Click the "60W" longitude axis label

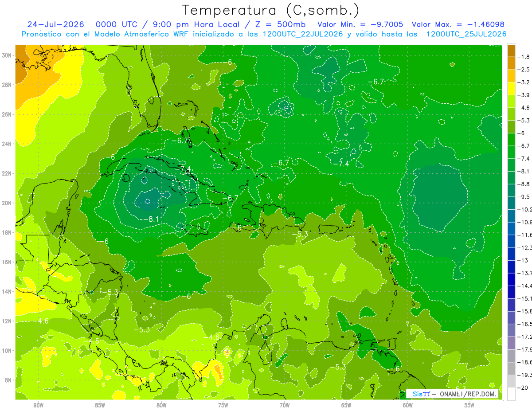click(x=408, y=405)
